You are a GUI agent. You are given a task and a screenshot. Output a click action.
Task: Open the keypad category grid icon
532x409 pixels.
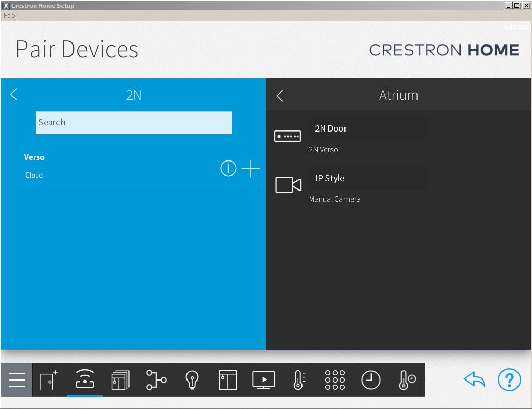point(335,379)
